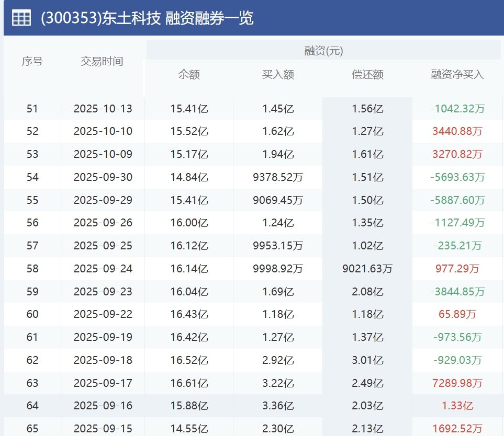Select date cell 2025-10-13
Viewport: 504px width, 436px height.
[103, 109]
